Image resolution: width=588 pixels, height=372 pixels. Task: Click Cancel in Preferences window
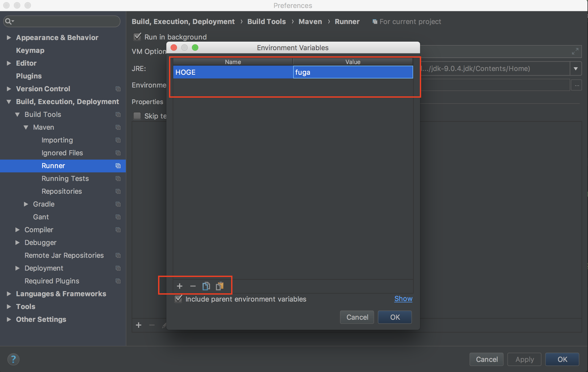click(486, 359)
